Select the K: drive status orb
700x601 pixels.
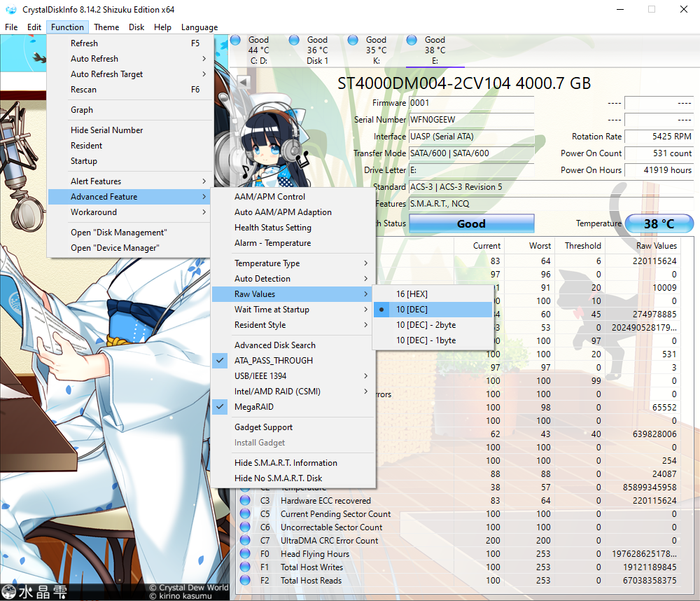353,41
